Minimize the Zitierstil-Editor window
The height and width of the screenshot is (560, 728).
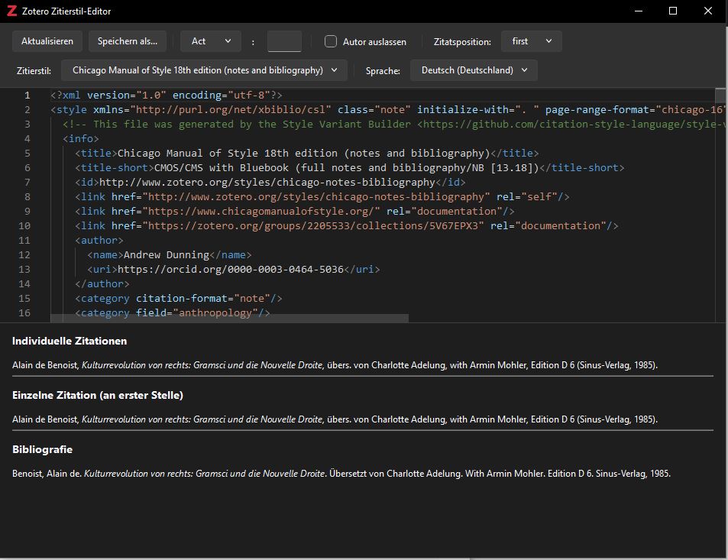point(638,11)
